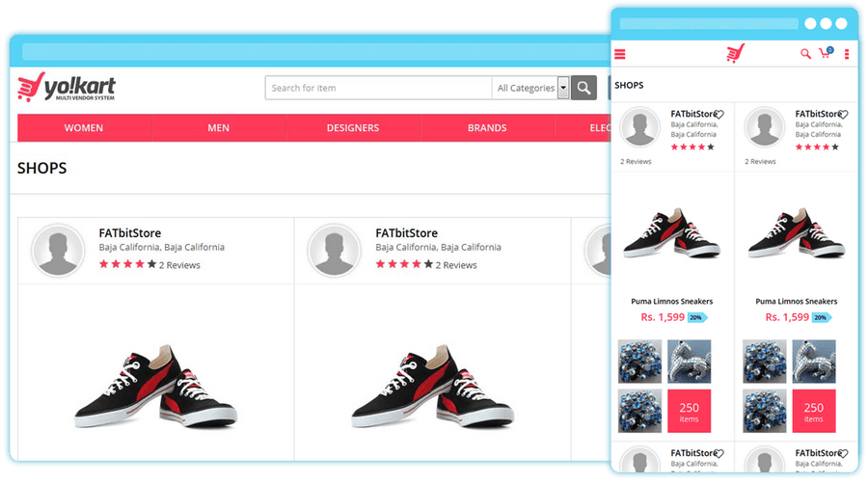
Task: Open 2 Reviews on left mobile shop card
Action: coord(636,162)
